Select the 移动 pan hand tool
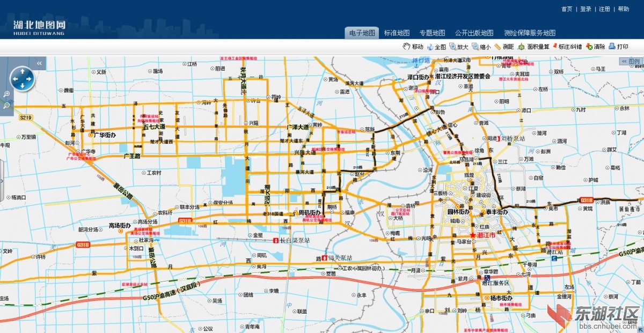This screenshot has height=333, width=644. (413, 47)
